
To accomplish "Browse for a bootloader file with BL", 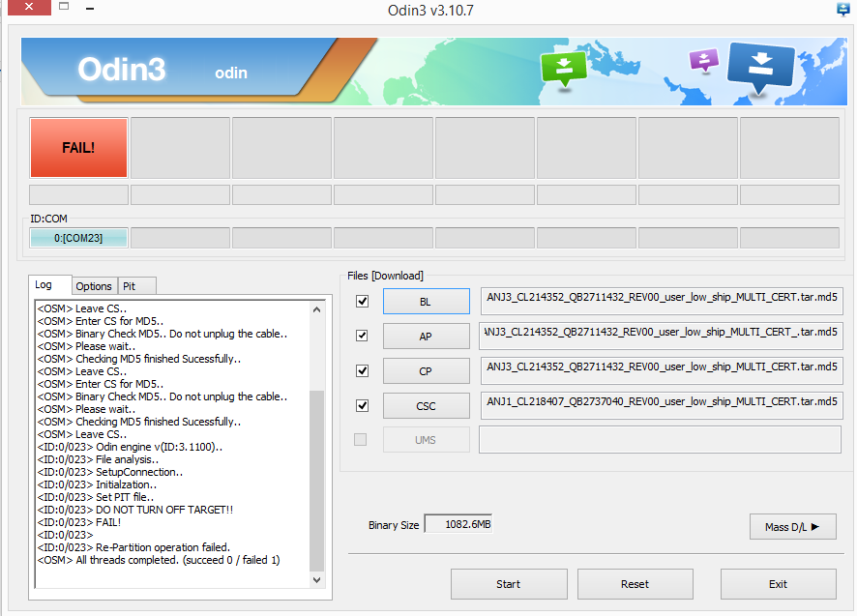I will pos(426,301).
